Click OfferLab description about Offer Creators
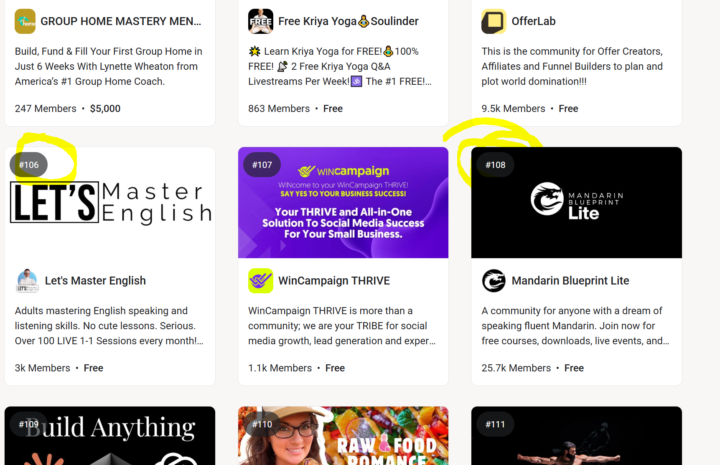This screenshot has width=720, height=465. click(x=572, y=67)
